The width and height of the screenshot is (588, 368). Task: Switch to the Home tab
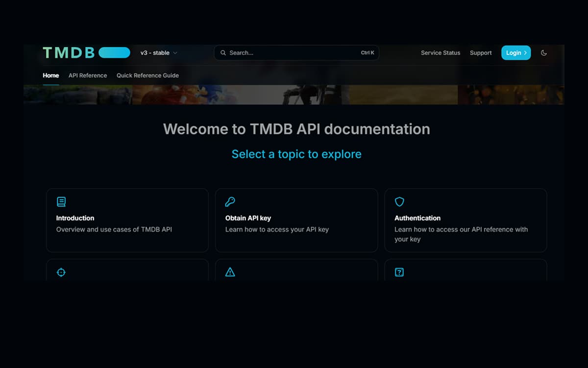point(51,76)
